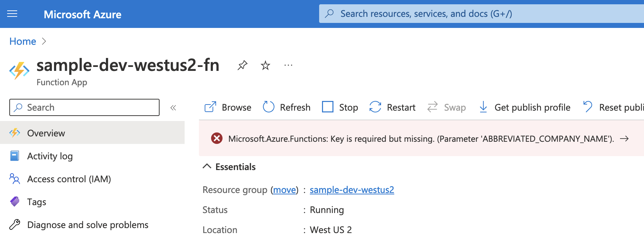Collapse the left sidebar menu
Screen dimensions: 644x242
[x=173, y=107]
